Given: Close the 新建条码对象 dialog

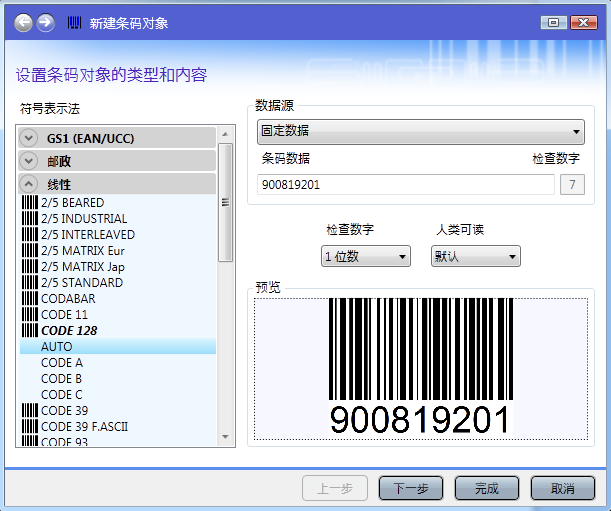Looking at the screenshot, I should tap(583, 23).
